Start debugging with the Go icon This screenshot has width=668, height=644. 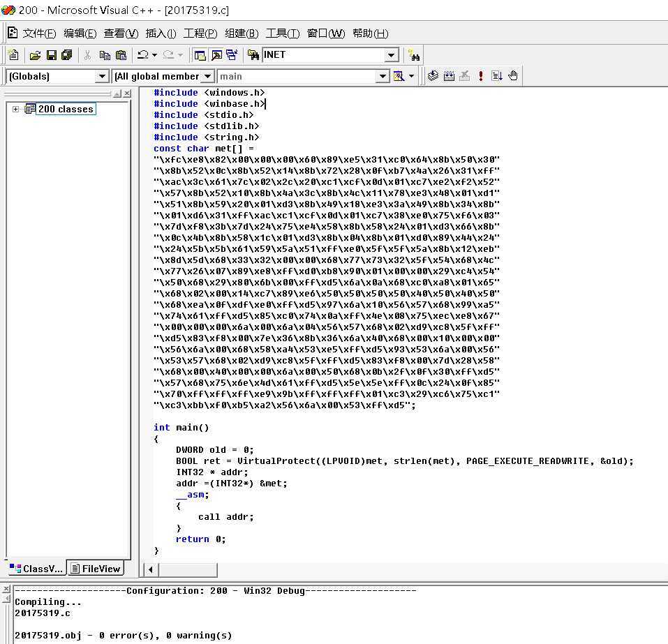pos(497,76)
